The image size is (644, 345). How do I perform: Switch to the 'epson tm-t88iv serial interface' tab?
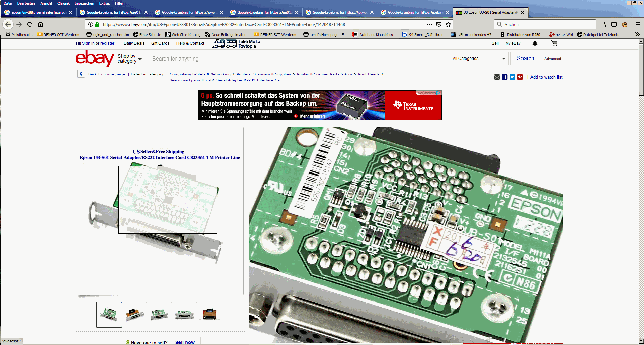click(x=38, y=12)
